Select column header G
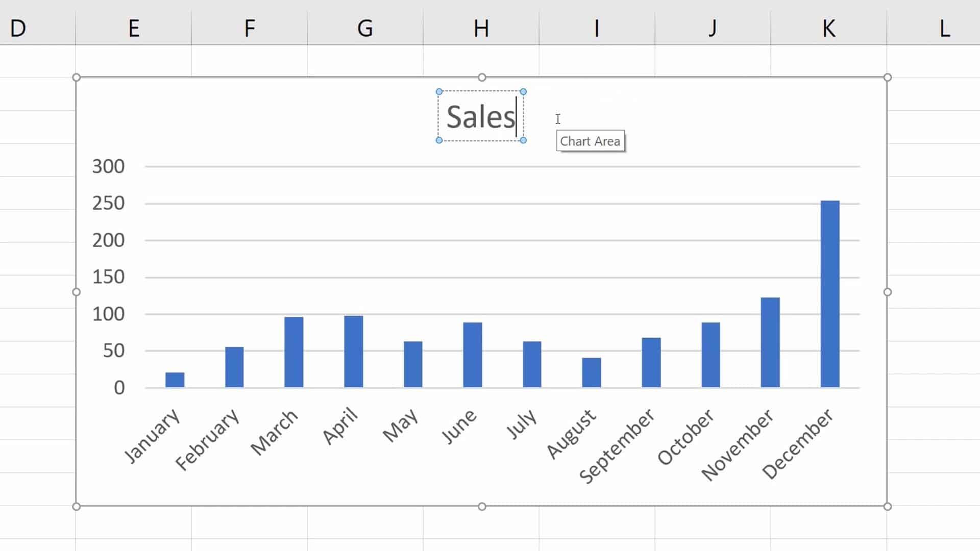 point(365,28)
